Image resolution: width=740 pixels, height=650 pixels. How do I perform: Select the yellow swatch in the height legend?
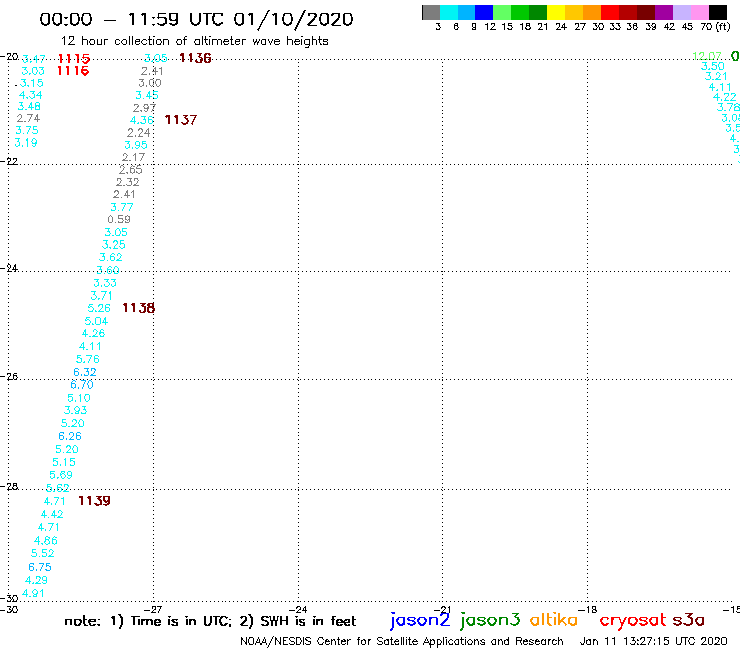coord(556,12)
